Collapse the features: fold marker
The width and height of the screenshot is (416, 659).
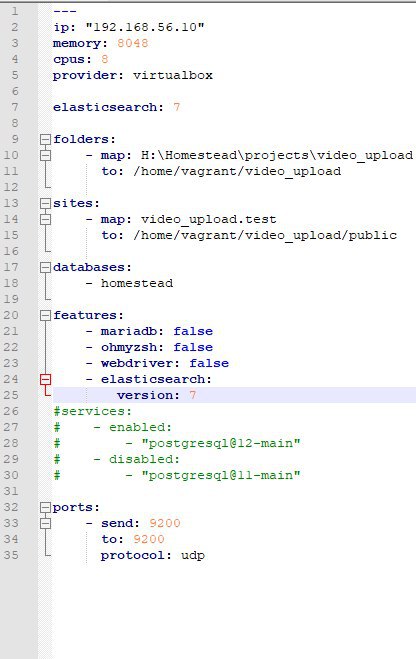pyautogui.click(x=45, y=315)
